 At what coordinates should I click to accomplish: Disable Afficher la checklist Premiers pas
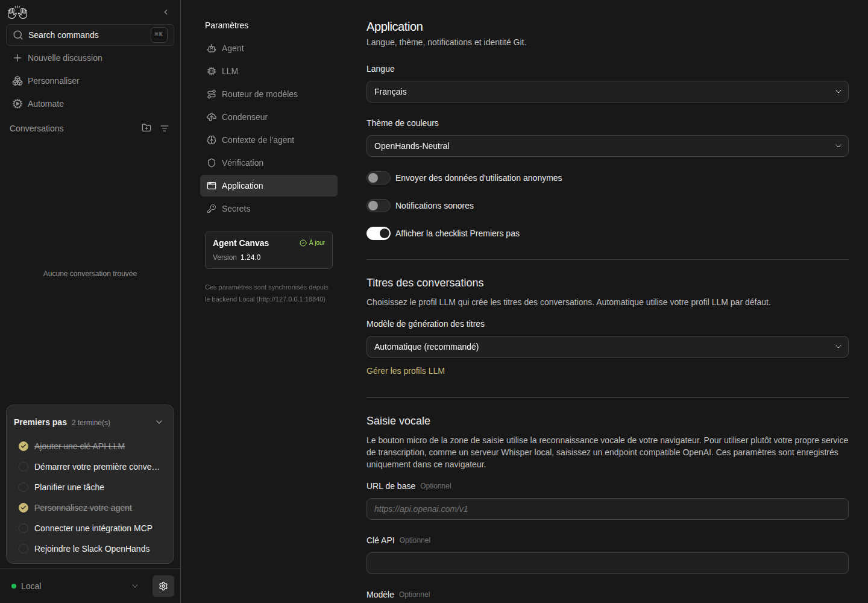click(379, 233)
